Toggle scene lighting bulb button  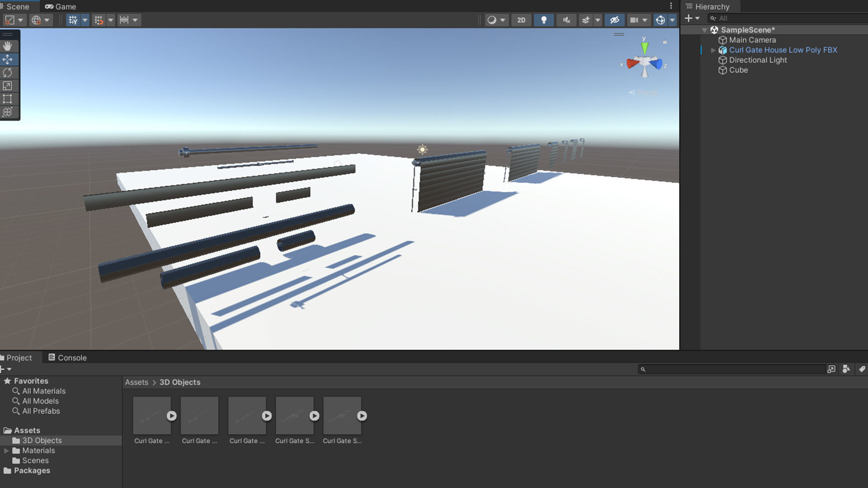544,20
